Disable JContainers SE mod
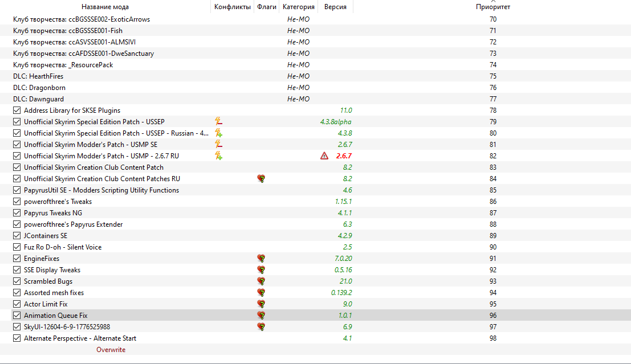Screen dimensions: 631x364 [17, 235]
